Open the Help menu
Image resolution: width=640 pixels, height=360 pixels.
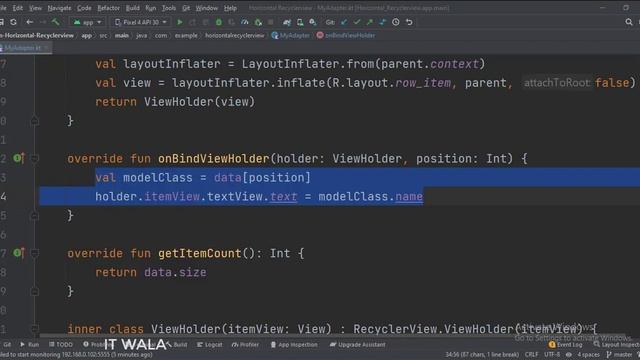[x=230, y=8]
